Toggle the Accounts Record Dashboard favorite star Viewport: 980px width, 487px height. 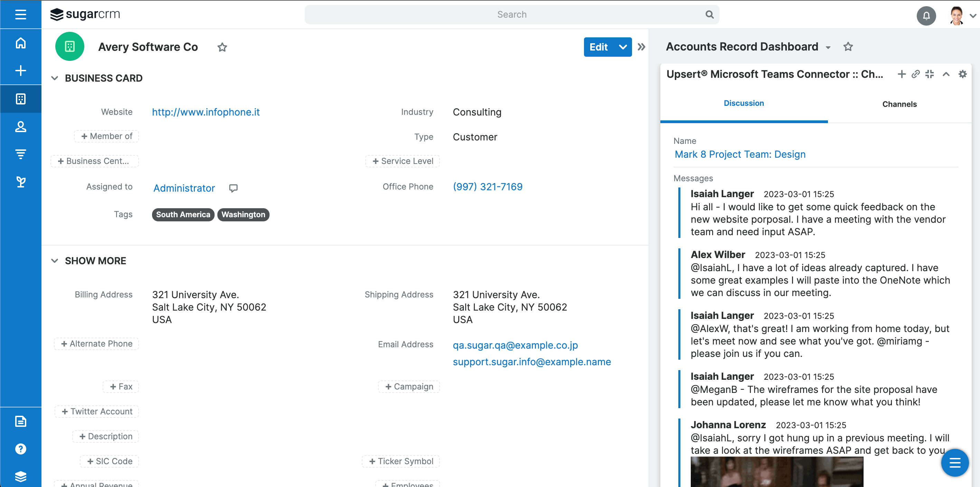pyautogui.click(x=848, y=46)
